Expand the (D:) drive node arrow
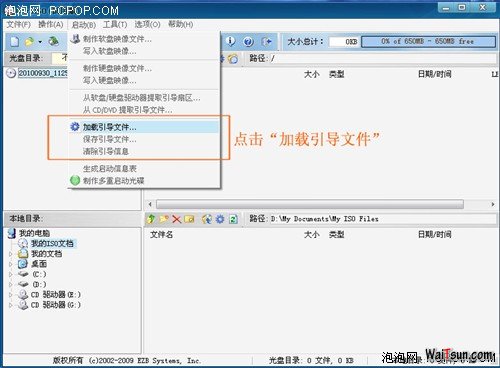 point(10,285)
